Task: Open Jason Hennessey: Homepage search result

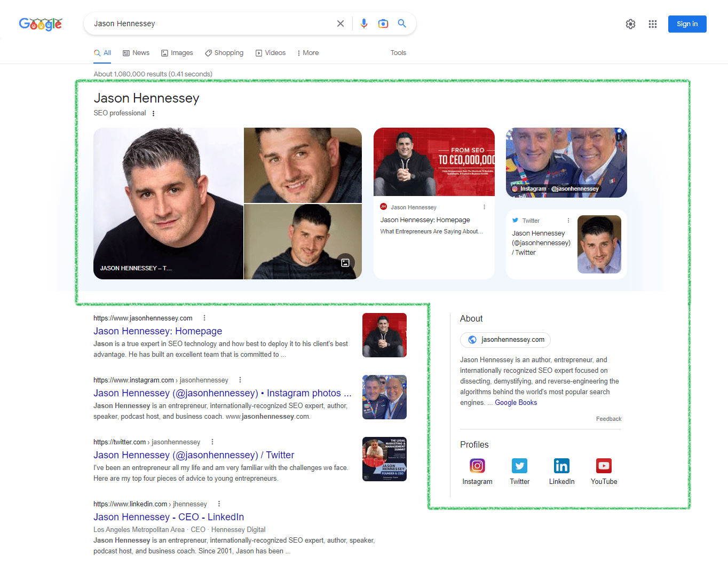Action: tap(157, 331)
